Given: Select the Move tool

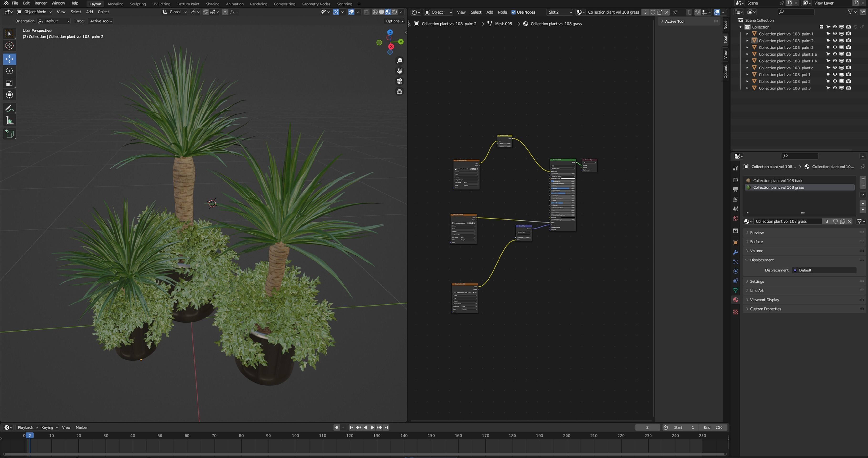Looking at the screenshot, I should click(10, 59).
